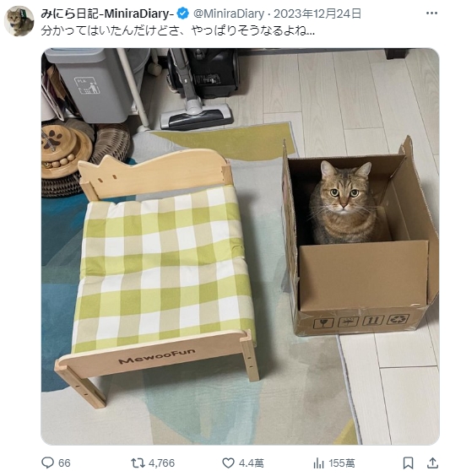Click the 66 replies count

coord(64,463)
